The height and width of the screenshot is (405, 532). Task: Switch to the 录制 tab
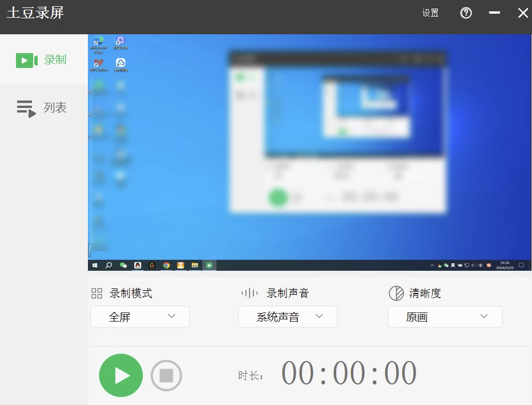point(43,60)
